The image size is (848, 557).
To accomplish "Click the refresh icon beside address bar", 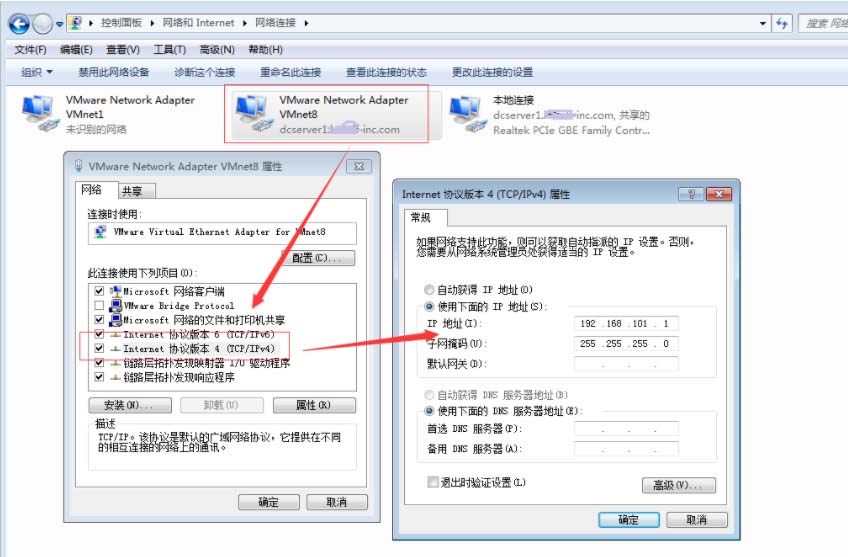I will pos(782,22).
